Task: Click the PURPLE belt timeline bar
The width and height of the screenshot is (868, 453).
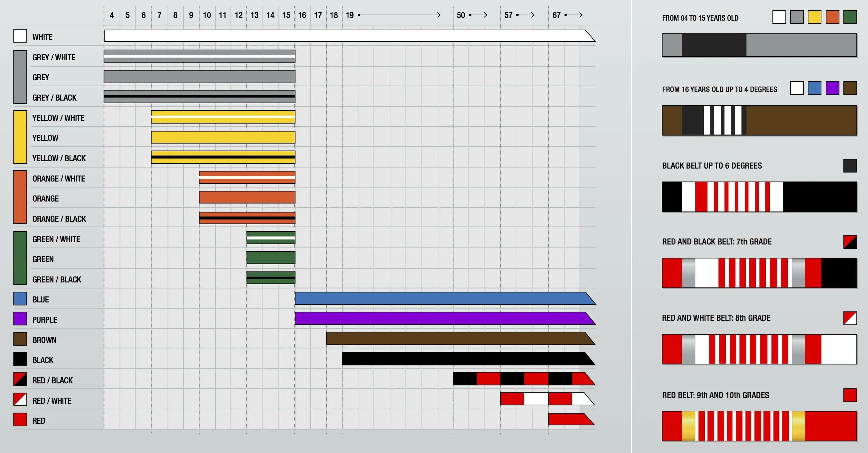Action: 445,318
